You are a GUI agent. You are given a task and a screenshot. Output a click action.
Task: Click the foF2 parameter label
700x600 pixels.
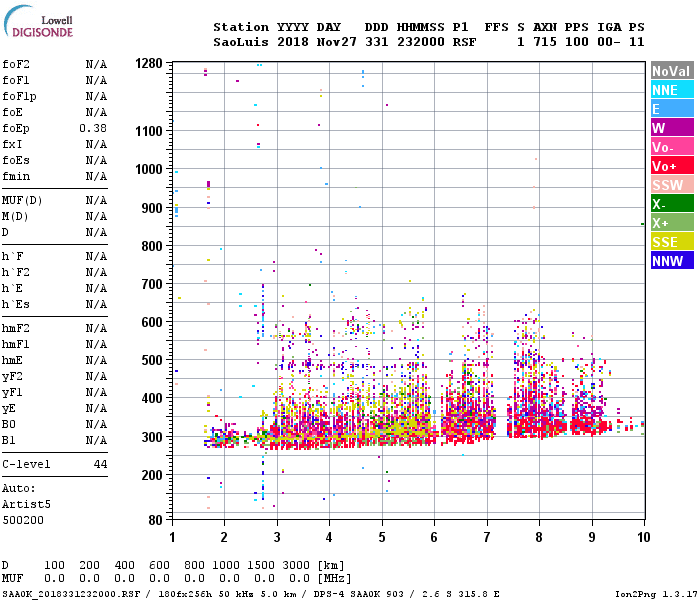coord(16,64)
